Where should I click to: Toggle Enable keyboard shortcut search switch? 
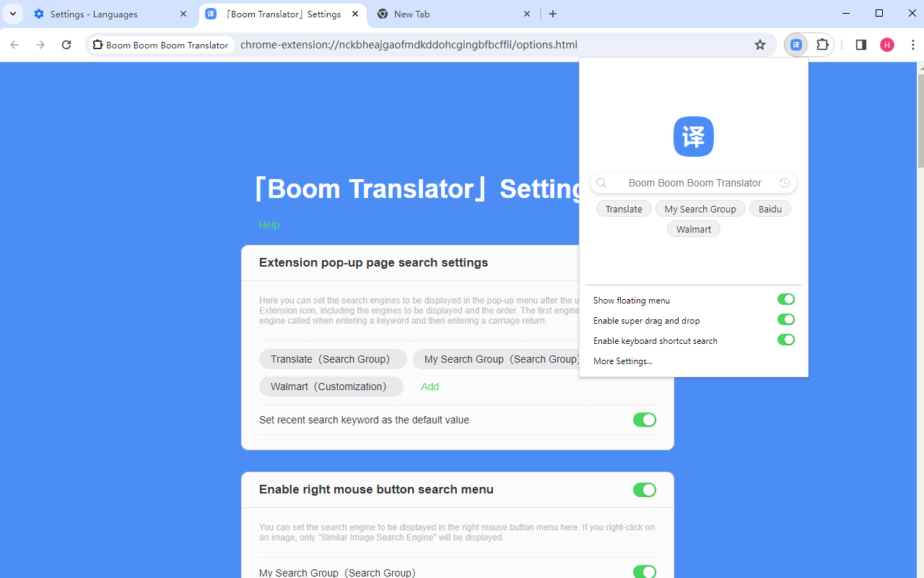click(786, 340)
